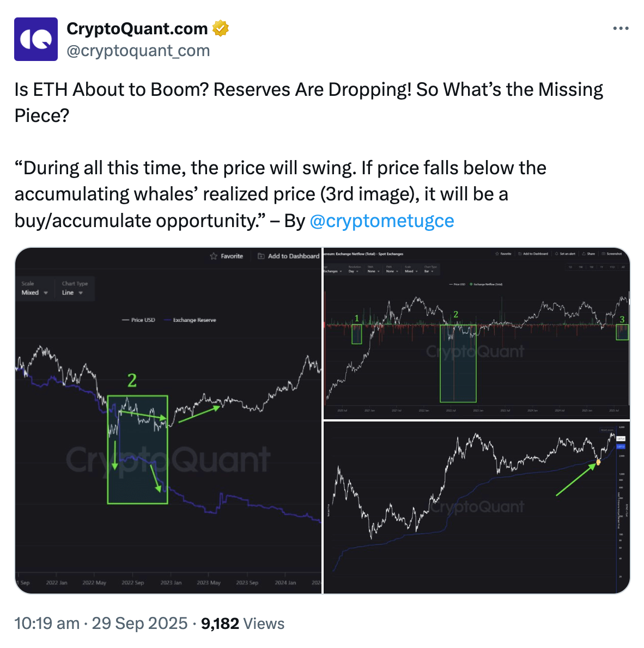The height and width of the screenshot is (648, 644).
Task: Click the Favorite star in left chart
Action: pos(214,256)
